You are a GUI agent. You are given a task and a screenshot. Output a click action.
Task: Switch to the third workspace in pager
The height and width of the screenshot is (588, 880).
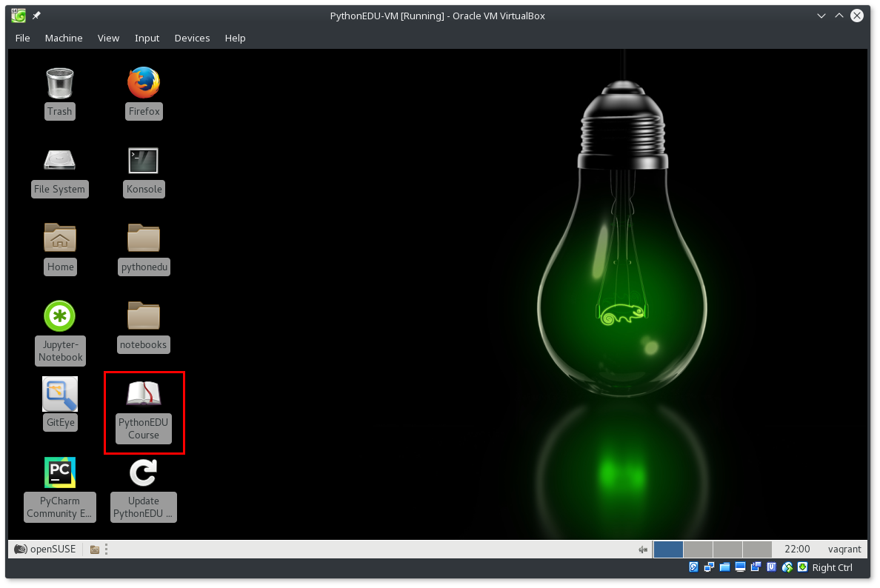point(727,549)
